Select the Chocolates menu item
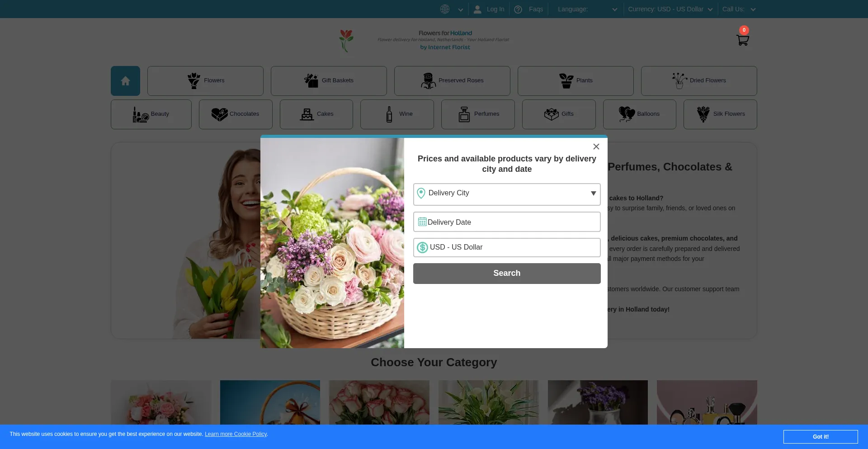 point(236,114)
